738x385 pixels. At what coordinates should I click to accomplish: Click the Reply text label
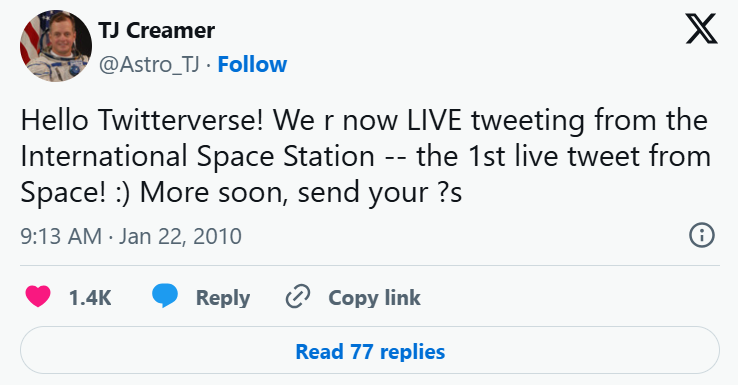pyautogui.click(x=223, y=298)
